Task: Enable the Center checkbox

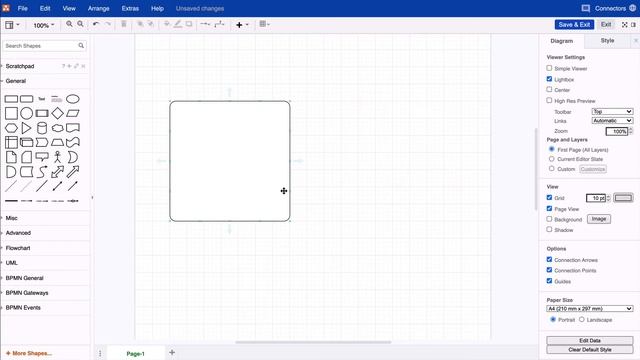Action: [x=549, y=89]
